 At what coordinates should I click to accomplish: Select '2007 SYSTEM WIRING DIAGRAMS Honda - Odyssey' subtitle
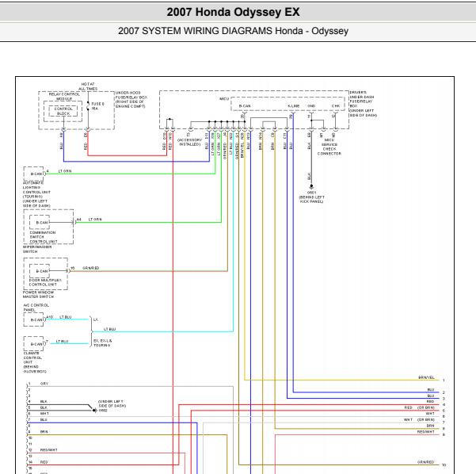pyautogui.click(x=233, y=31)
